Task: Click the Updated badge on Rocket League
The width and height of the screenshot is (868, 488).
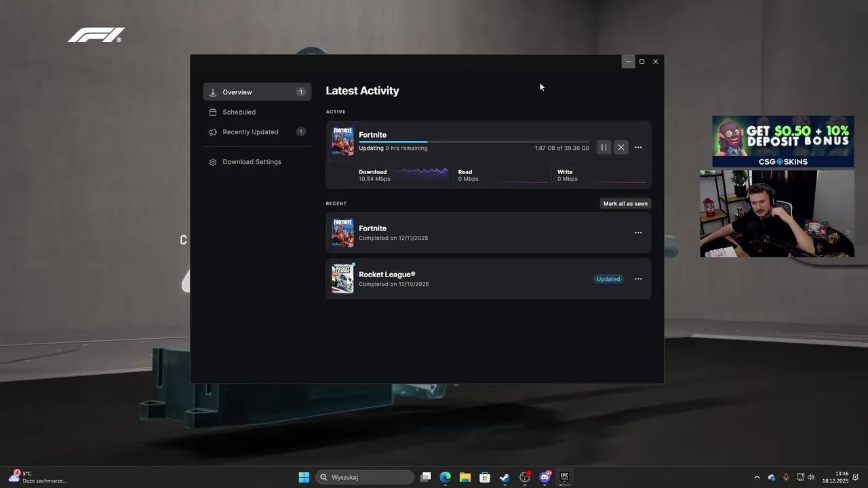Action: 608,279
